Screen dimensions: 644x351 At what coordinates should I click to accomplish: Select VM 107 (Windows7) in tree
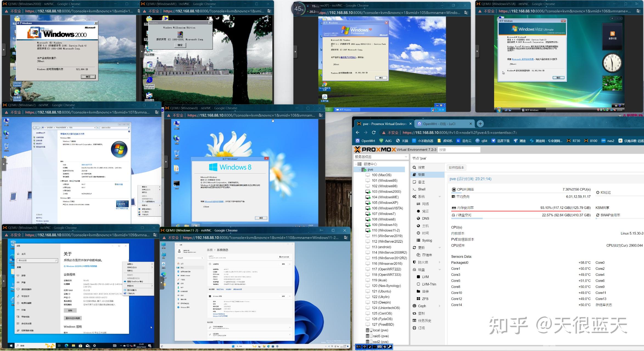click(x=383, y=214)
